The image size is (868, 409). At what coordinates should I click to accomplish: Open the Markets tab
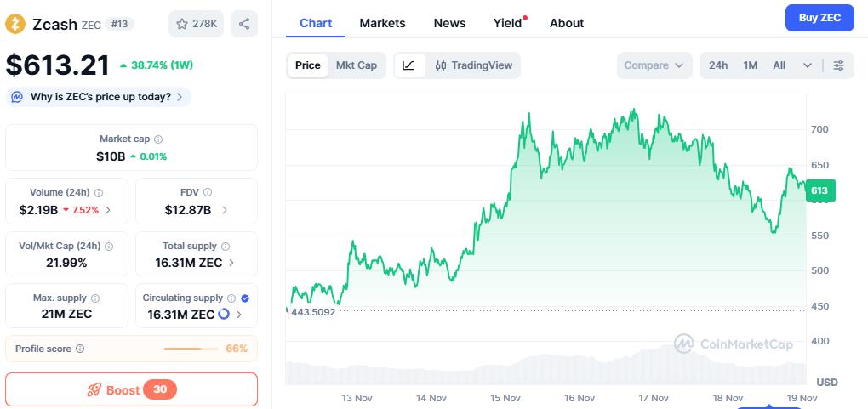(x=382, y=23)
